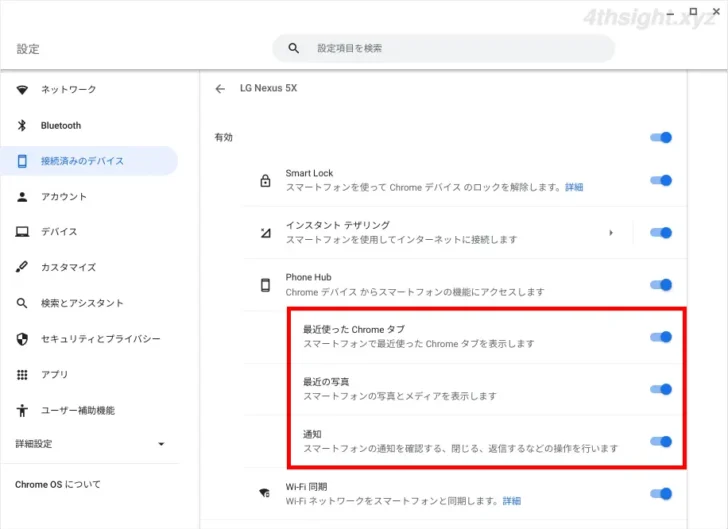Open デバイス settings section

59,232
